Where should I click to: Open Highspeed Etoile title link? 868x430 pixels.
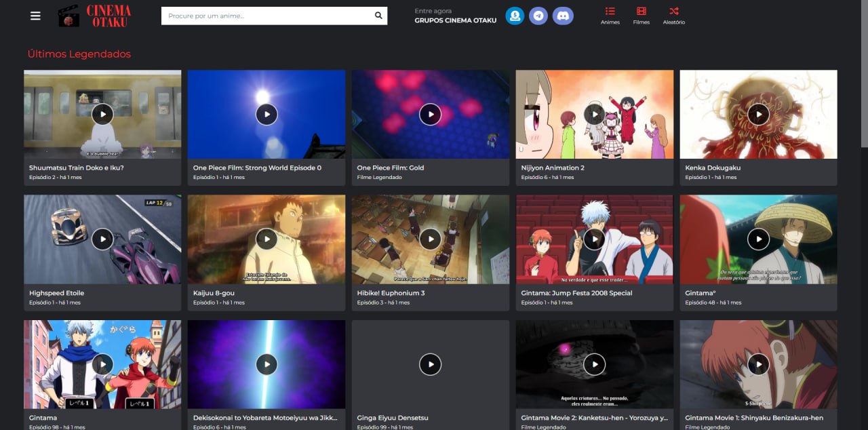[x=57, y=293]
